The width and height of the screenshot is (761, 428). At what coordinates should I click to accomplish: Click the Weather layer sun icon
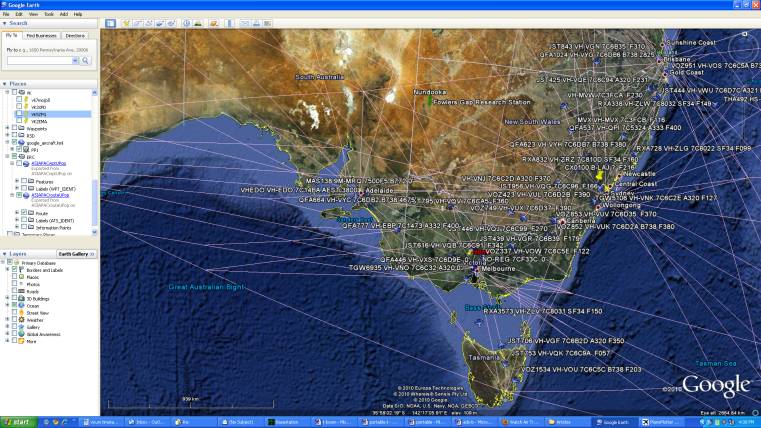(x=22, y=320)
